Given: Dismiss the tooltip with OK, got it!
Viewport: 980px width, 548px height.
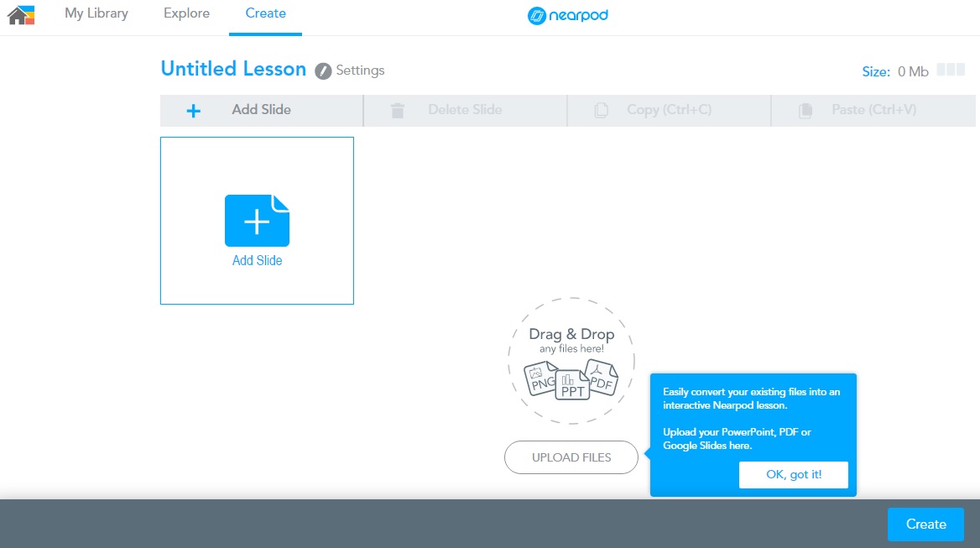Looking at the screenshot, I should point(793,474).
